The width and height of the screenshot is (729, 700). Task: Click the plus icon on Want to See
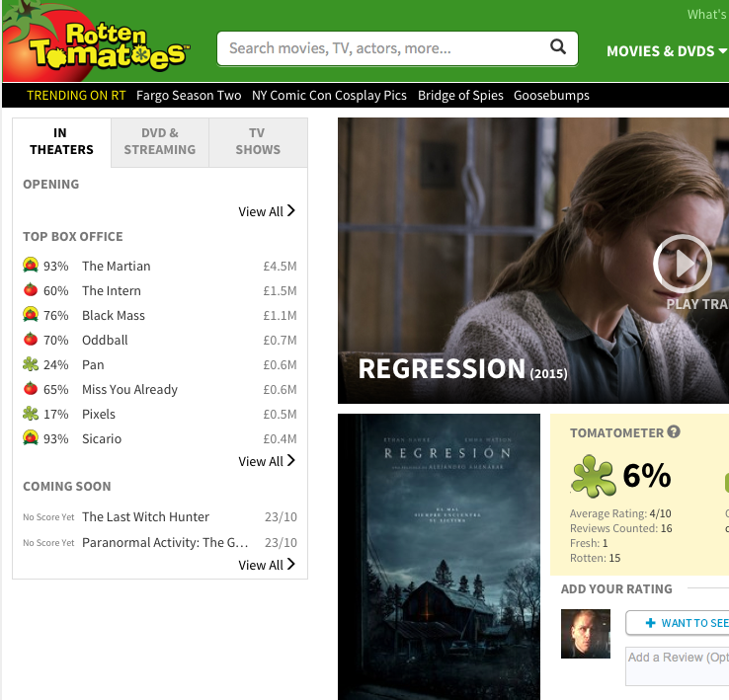pos(650,623)
